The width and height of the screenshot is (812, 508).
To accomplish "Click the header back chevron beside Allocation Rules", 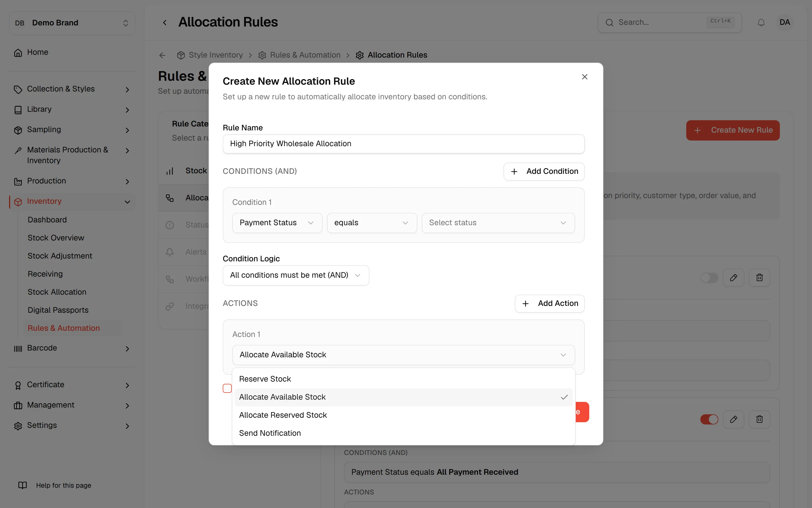I will pyautogui.click(x=165, y=23).
